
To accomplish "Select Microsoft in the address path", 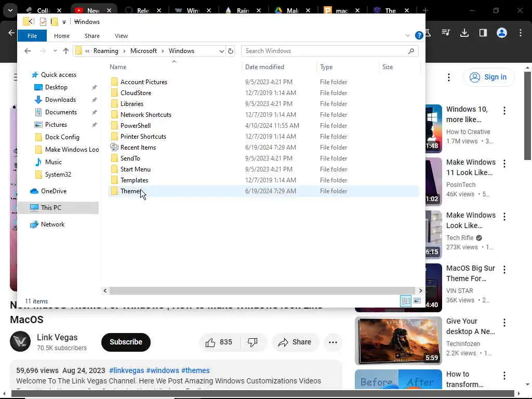I will pyautogui.click(x=143, y=51).
